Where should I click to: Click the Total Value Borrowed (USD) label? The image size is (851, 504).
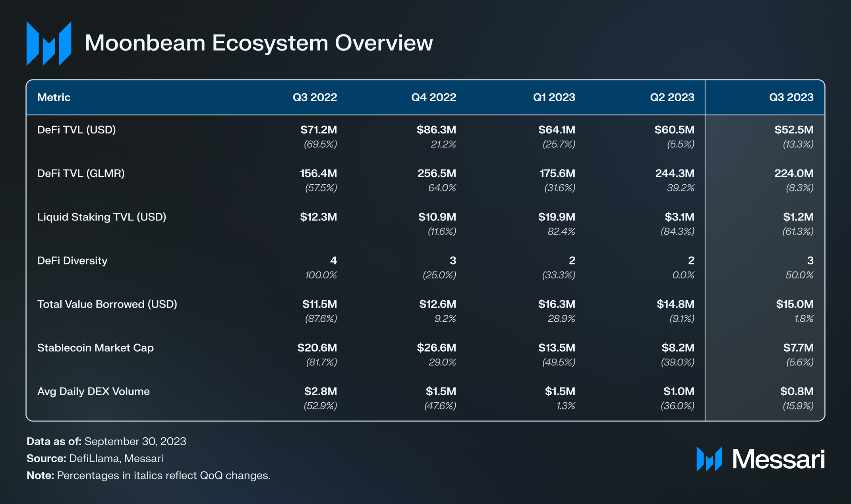[x=107, y=305]
